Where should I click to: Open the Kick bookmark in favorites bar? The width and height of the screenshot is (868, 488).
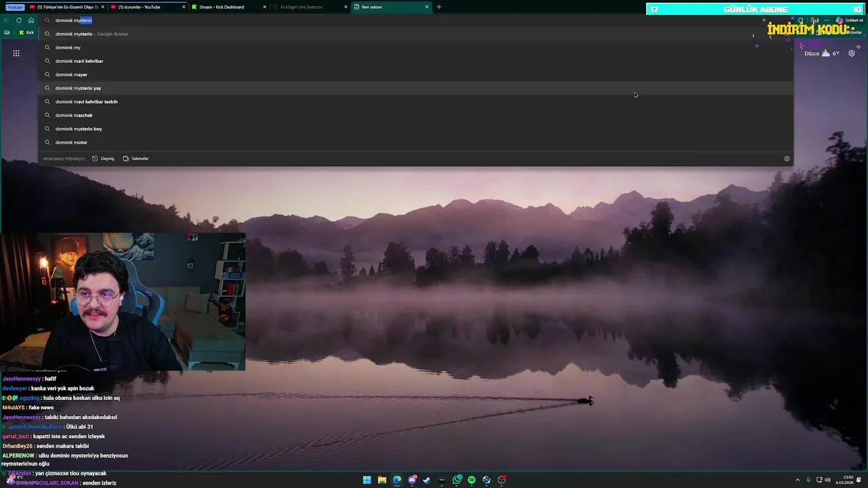(x=26, y=33)
